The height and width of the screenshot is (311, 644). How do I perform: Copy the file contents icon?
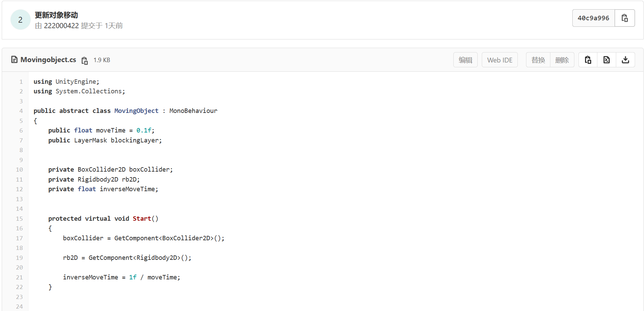pyautogui.click(x=588, y=60)
